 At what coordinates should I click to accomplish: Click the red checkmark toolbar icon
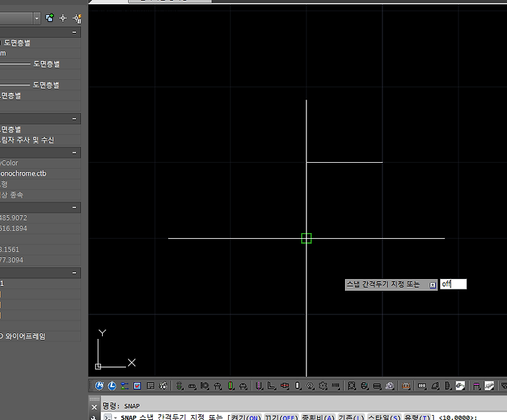pyautogui.click(x=137, y=385)
